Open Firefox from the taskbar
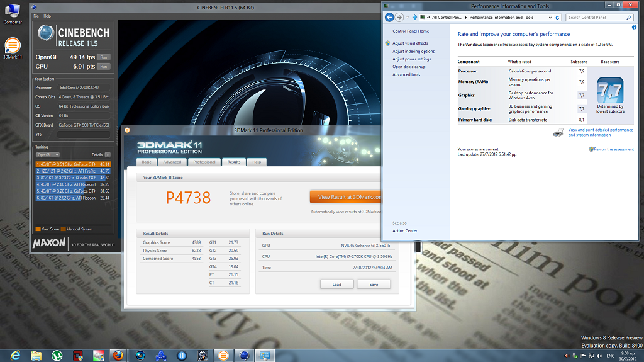Image resolution: width=644 pixels, height=362 pixels. click(x=118, y=356)
